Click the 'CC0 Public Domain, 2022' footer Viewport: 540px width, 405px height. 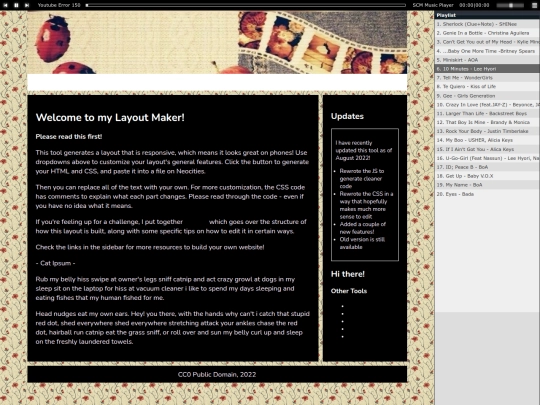point(217,375)
